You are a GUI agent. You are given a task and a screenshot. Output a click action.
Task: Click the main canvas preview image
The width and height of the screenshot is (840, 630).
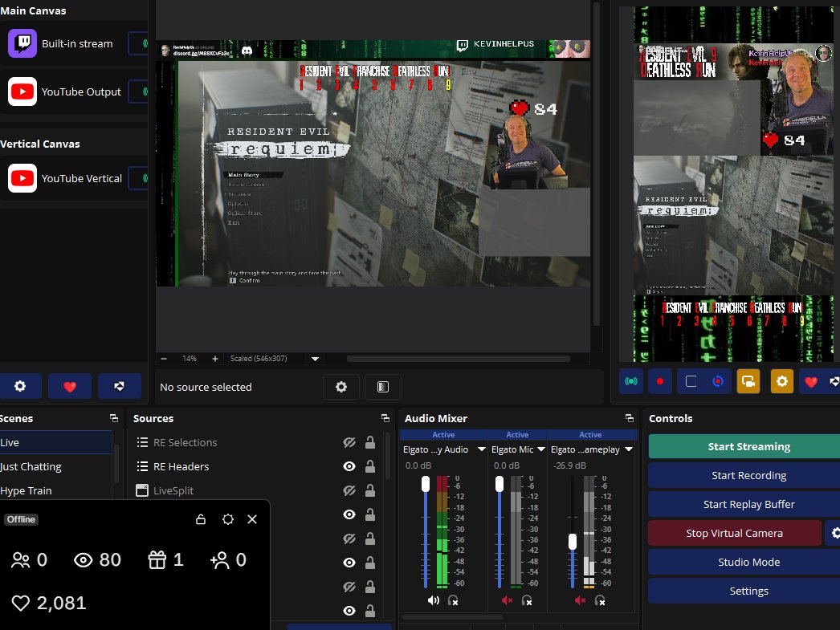[x=373, y=163]
